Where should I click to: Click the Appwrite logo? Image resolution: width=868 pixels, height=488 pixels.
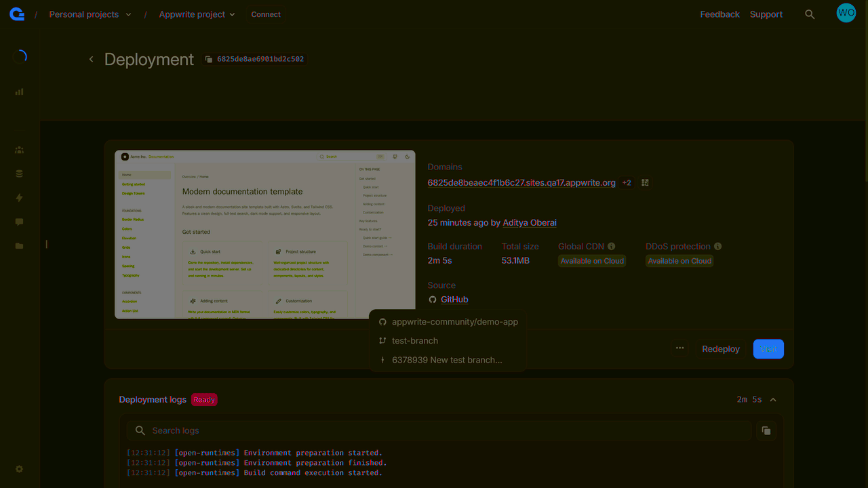[x=16, y=13]
